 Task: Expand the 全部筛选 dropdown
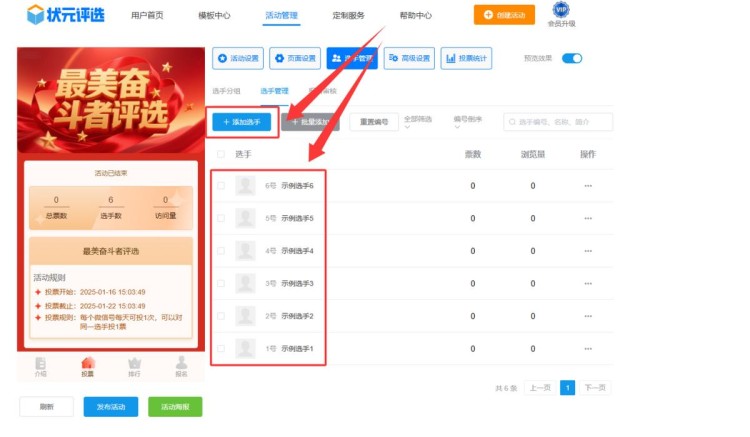(418, 122)
